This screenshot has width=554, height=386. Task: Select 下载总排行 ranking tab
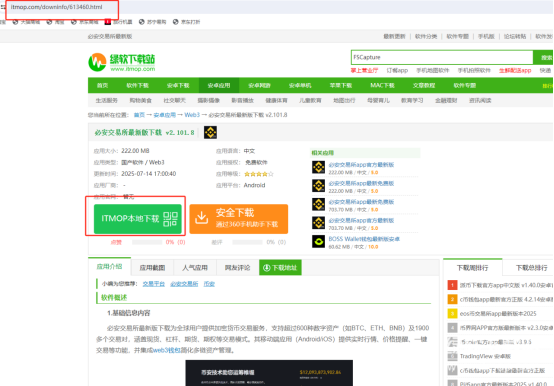(x=531, y=268)
